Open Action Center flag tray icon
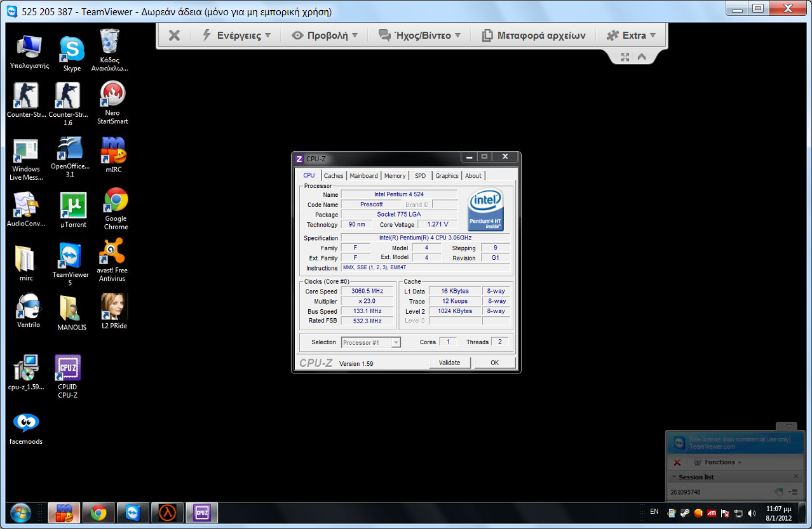Screen dimensions: 812x529 tap(725, 512)
